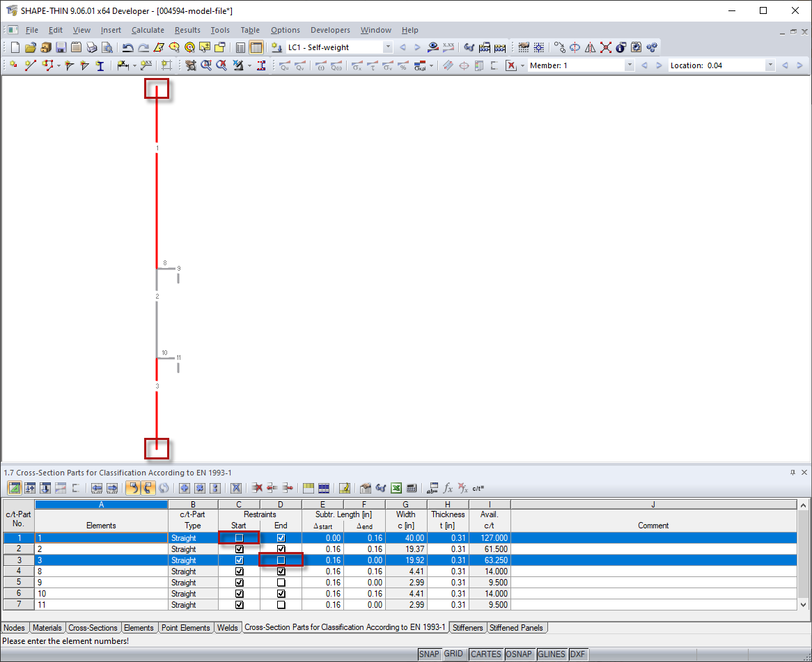
Task: Switch to the Cross-Sections tab
Action: tap(93, 627)
